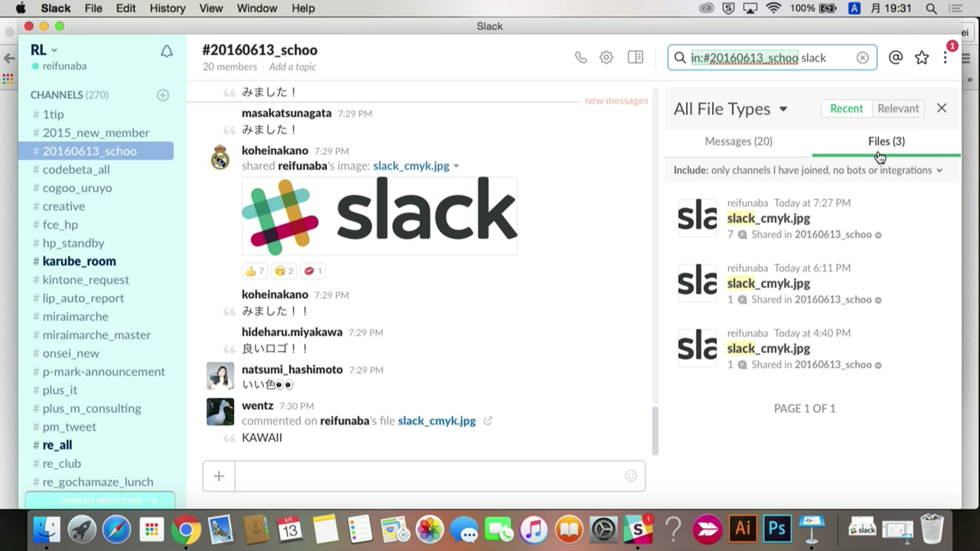The image size is (980, 551).
Task: Select the 2015_new_member channel
Action: point(96,132)
